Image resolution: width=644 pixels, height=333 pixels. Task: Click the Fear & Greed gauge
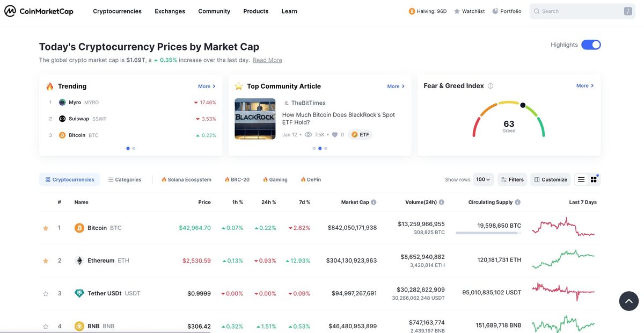click(509, 120)
